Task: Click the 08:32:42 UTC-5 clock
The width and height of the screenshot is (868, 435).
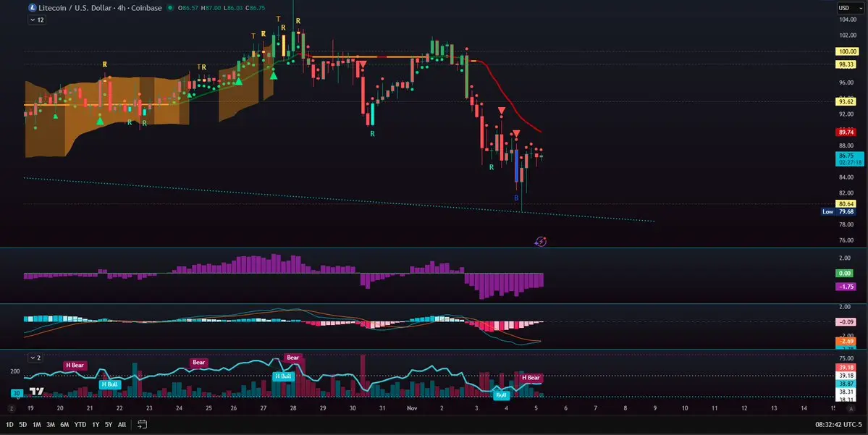Action: [838, 424]
